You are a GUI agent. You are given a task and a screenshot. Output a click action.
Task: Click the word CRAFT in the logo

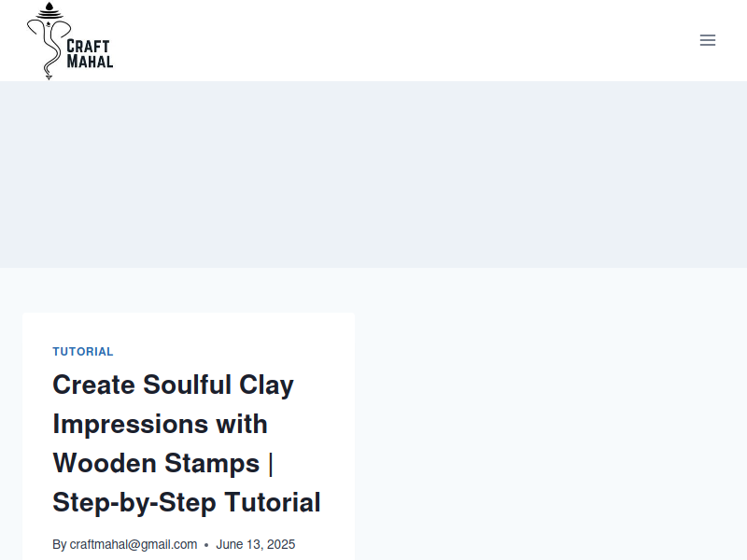tap(88, 46)
